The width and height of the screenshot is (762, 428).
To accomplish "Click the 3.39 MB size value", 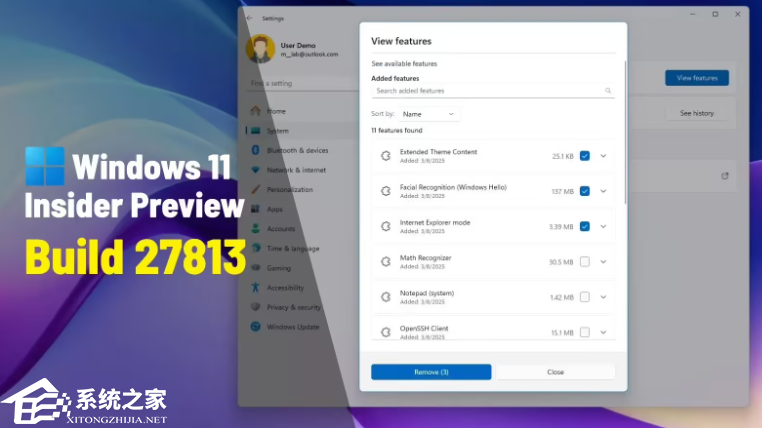I will [561, 226].
